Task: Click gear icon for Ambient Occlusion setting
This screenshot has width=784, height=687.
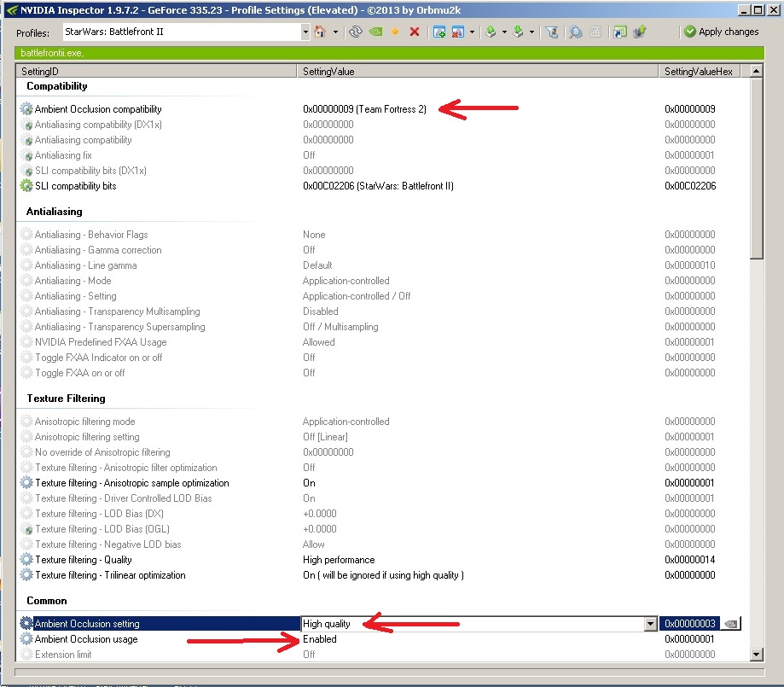Action: [x=26, y=624]
